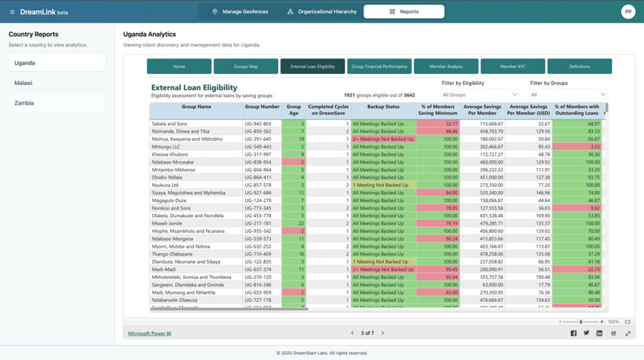The height and width of the screenshot is (360, 644).
Task: Click the zoom level slider
Action: point(580,322)
